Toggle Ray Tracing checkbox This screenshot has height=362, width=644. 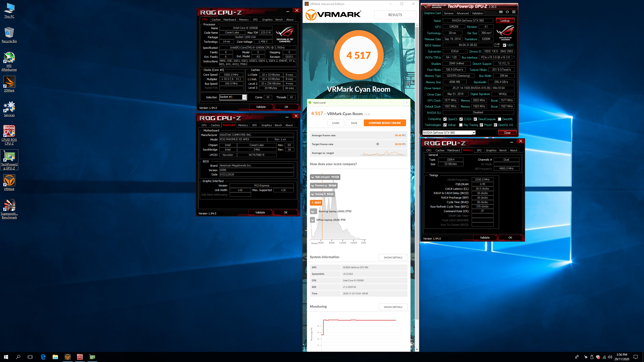pyautogui.click(x=461, y=125)
